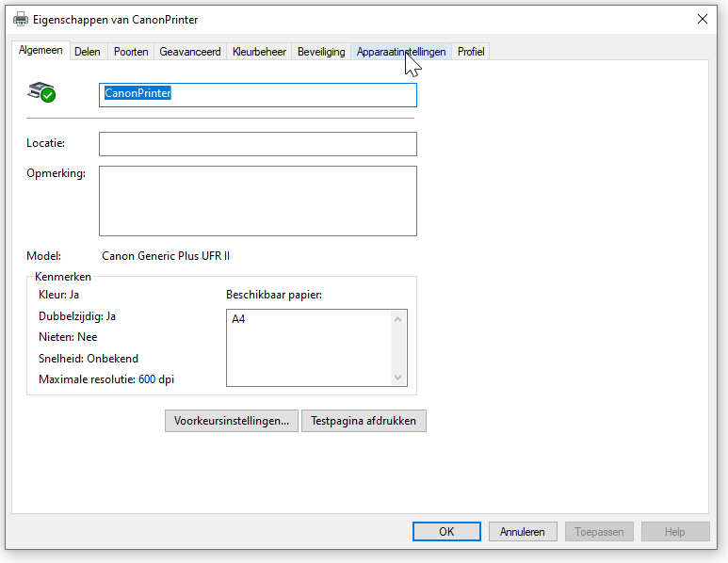Image resolution: width=728 pixels, height=563 pixels.
Task: Click inside the Opmerking text box
Action: [257, 201]
